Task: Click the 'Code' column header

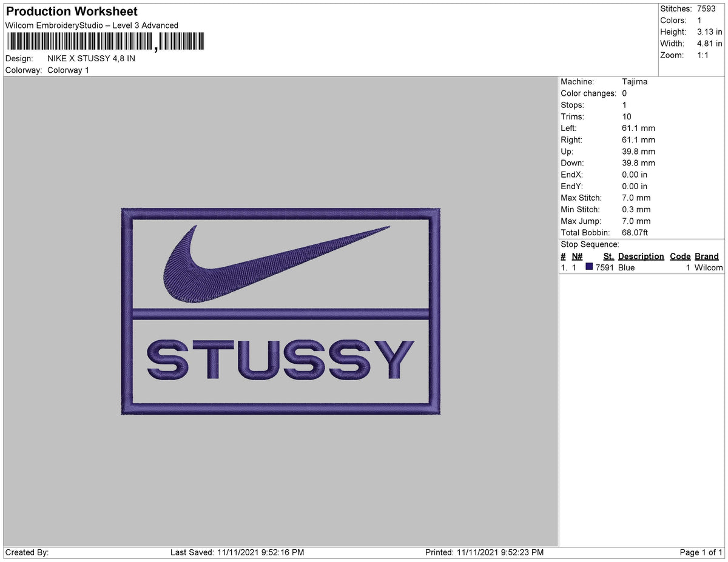Action: [680, 256]
